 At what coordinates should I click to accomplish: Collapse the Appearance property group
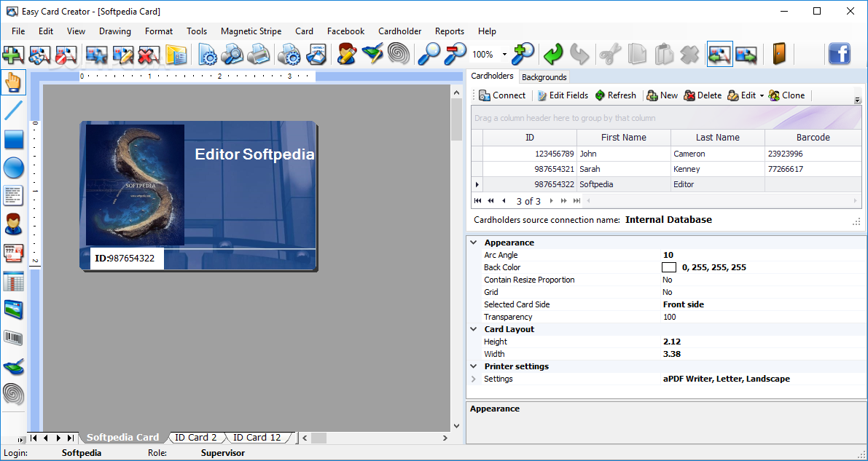click(x=473, y=243)
